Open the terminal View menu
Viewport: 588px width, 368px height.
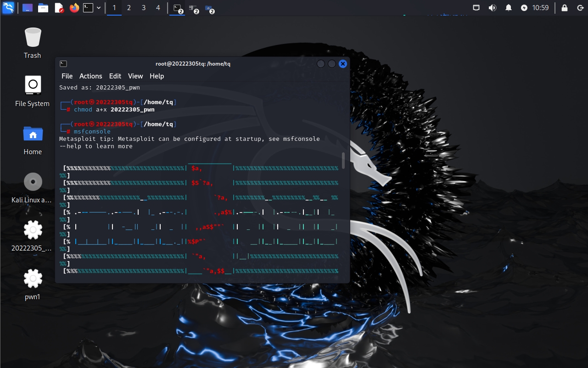pos(135,76)
